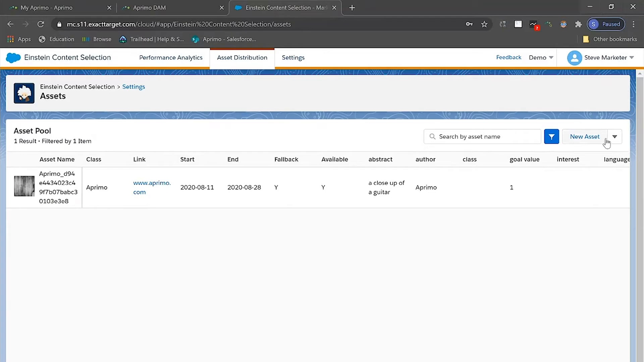Click the Search by asset name field
Screen dimensions: 644x362
click(482, 136)
